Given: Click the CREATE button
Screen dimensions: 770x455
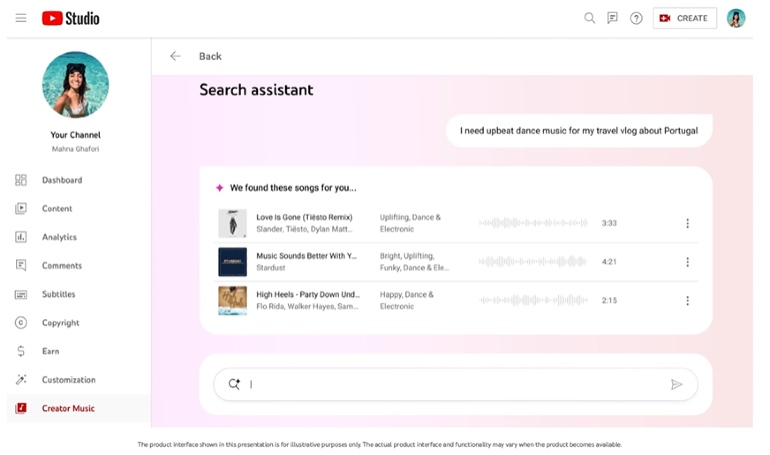Looking at the screenshot, I should [685, 18].
